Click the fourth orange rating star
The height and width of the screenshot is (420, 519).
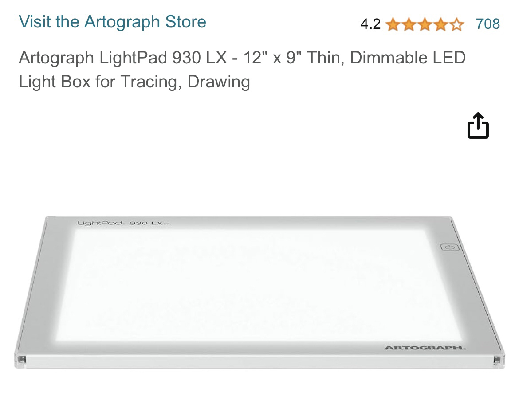pos(440,24)
